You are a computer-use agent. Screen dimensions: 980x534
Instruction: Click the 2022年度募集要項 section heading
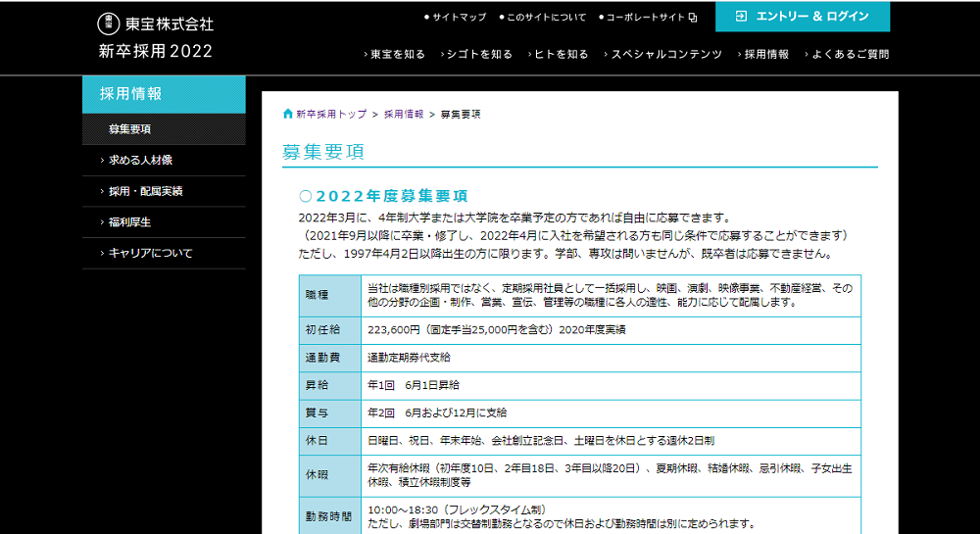tap(384, 196)
